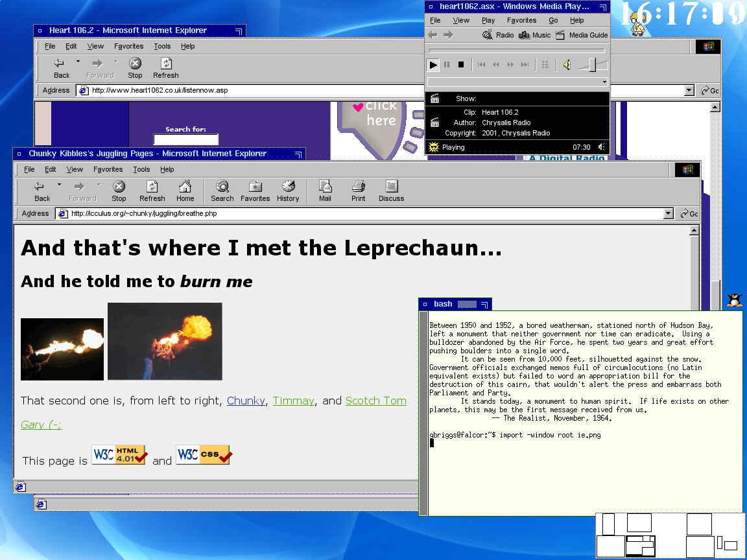Open Favorites menu in Heart 106.2 browser
This screenshot has width=747, height=560.
point(128,46)
